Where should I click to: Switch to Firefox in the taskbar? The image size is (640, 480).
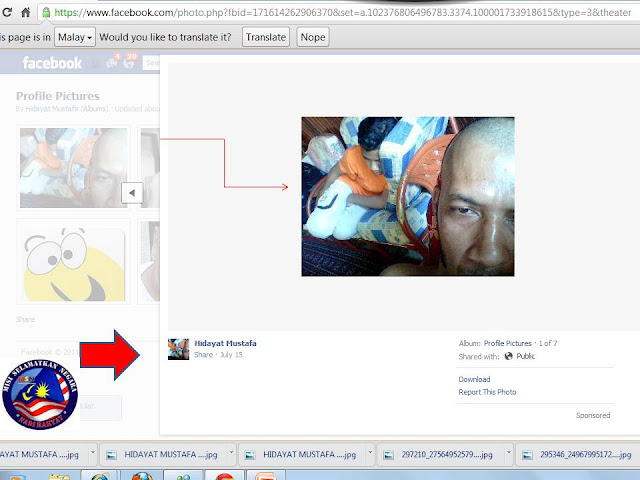pyautogui.click(x=142, y=476)
